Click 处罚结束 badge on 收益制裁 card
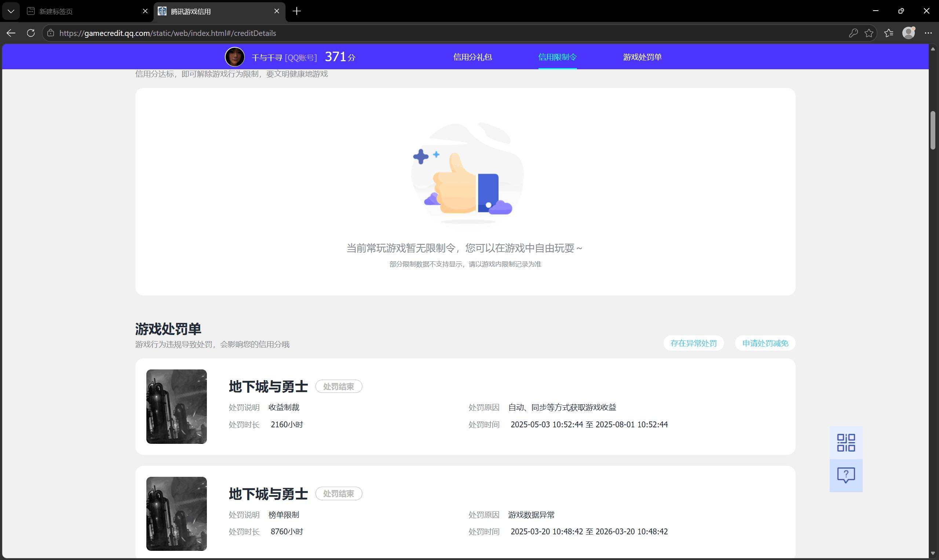 pyautogui.click(x=339, y=386)
